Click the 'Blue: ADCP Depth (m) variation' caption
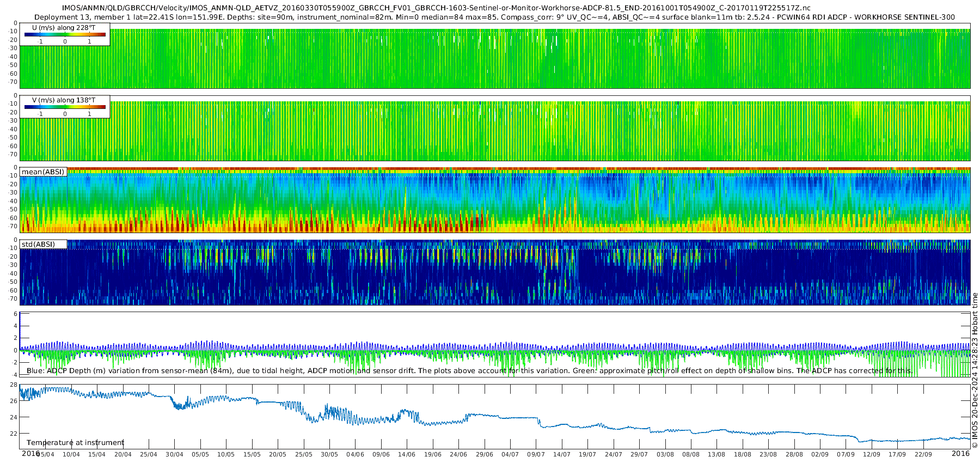The image size is (980, 463). click(x=469, y=371)
